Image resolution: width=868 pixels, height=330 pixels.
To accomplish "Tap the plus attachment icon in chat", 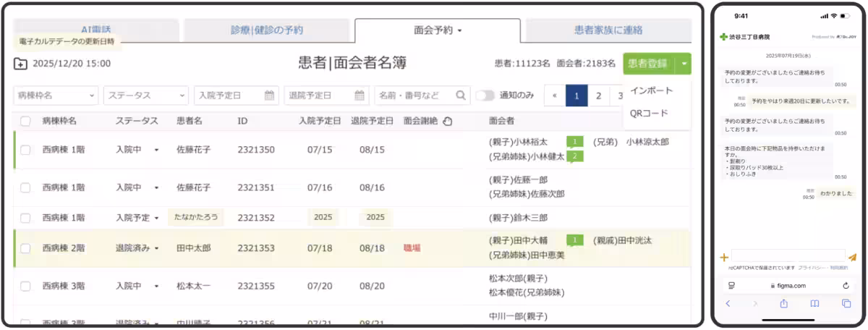I will (x=724, y=256).
